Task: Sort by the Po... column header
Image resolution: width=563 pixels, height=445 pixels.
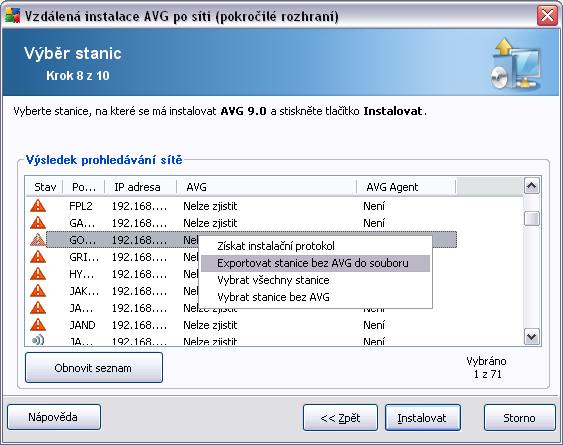Action: click(84, 187)
